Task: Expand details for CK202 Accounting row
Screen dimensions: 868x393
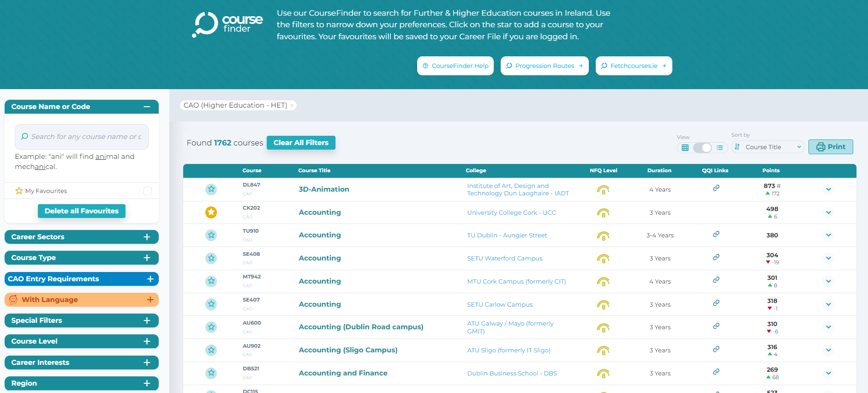Action: point(828,212)
